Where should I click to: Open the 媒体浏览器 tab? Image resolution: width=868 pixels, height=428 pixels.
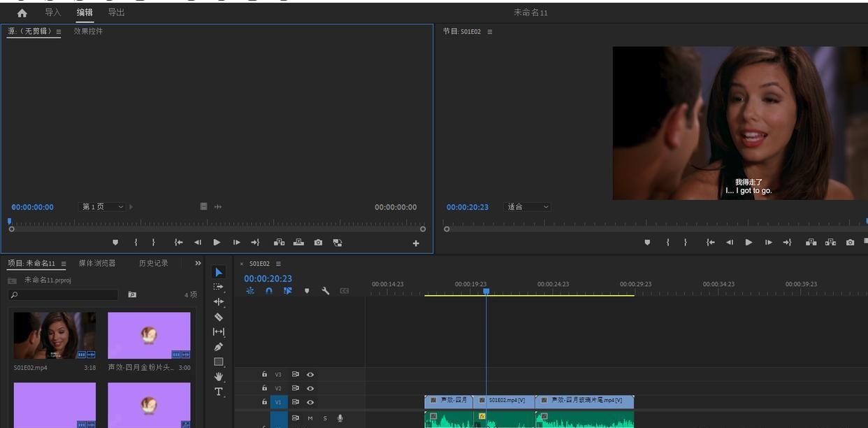[x=97, y=264]
